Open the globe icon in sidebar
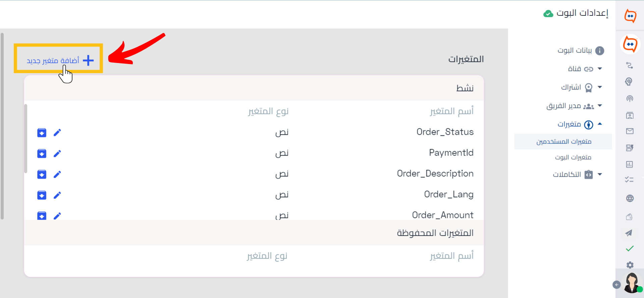Screen dimensions: 644x298 click(630, 198)
